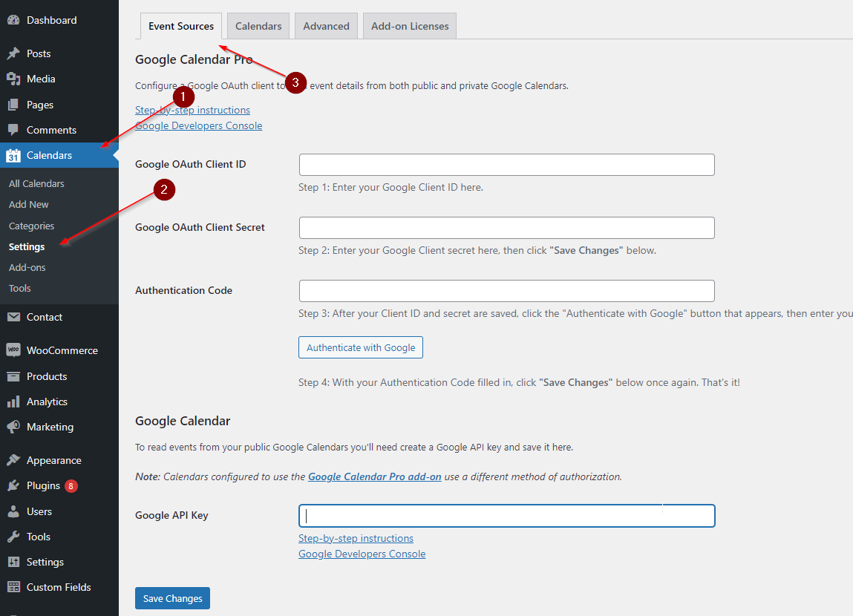The width and height of the screenshot is (853, 616).
Task: Open the Advanced tab
Action: (x=326, y=26)
